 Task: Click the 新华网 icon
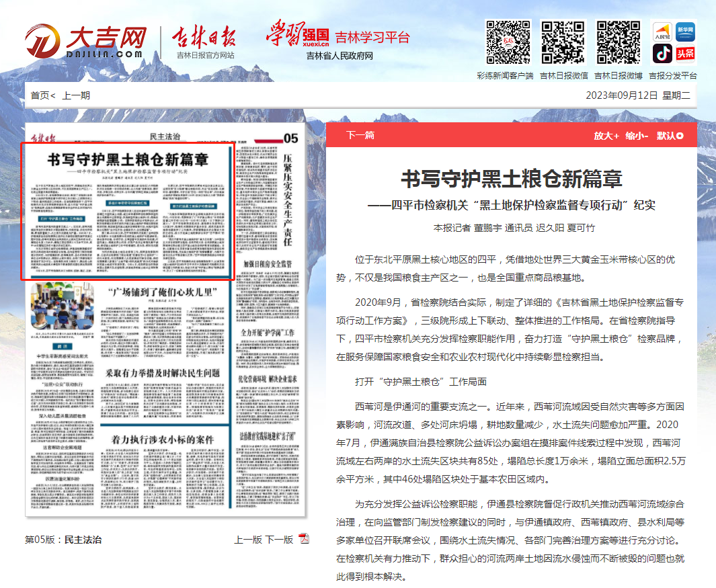[685, 32]
